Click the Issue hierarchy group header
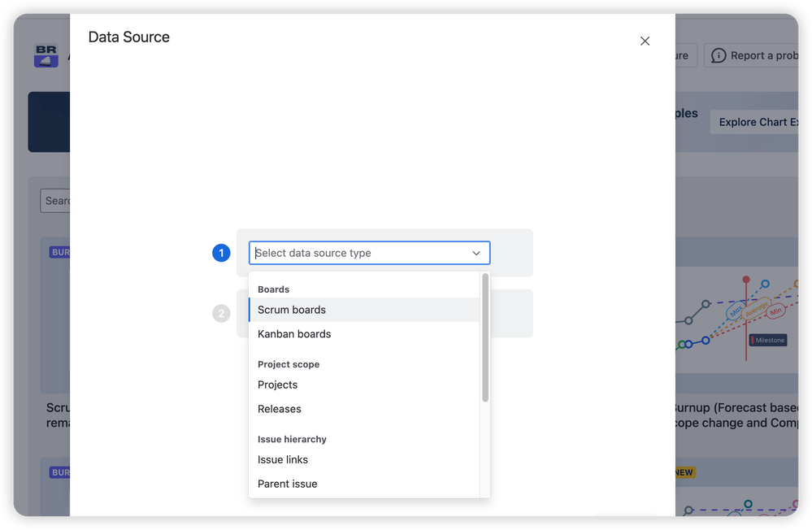 (292, 439)
